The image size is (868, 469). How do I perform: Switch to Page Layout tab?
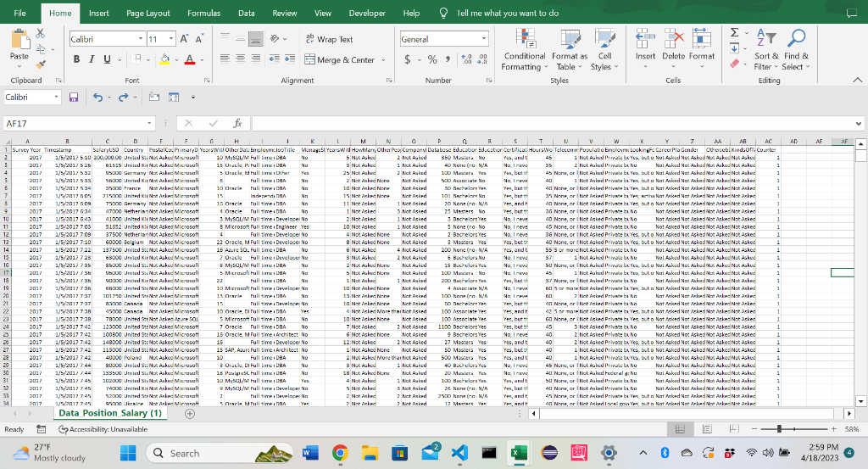(x=147, y=14)
